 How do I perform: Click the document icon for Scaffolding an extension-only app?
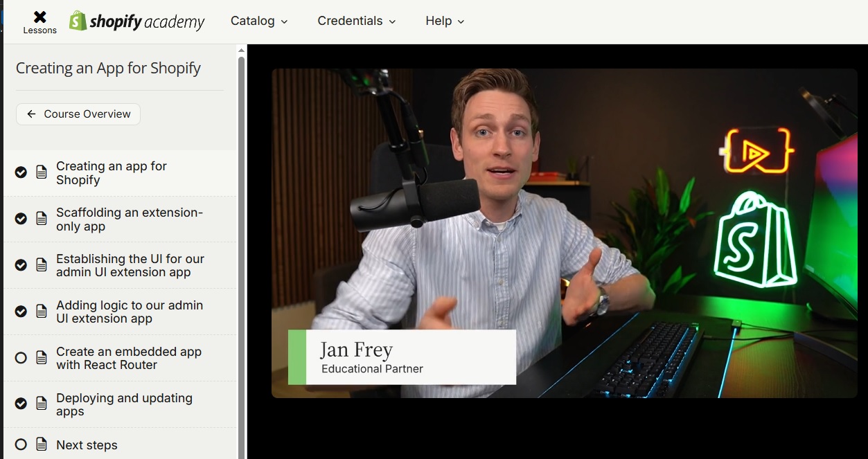point(42,219)
